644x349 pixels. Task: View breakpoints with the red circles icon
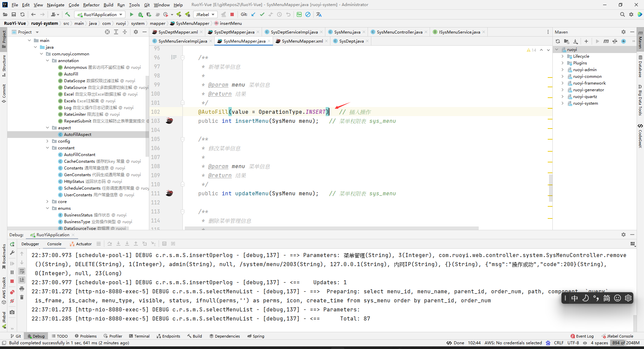coord(12,292)
